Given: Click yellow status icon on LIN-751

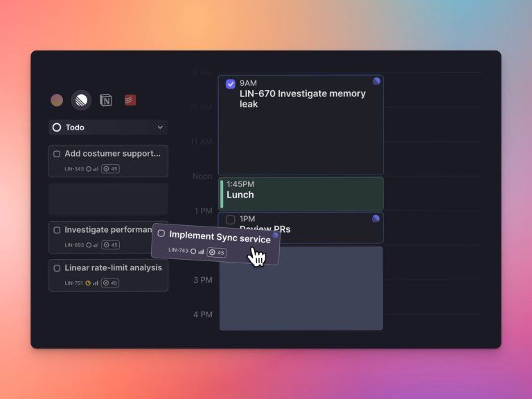Looking at the screenshot, I should coord(88,283).
